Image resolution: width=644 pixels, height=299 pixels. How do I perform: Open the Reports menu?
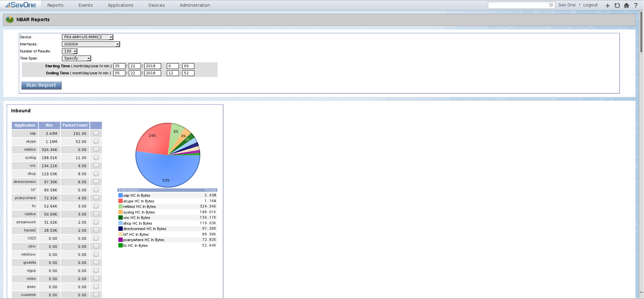[x=55, y=5]
